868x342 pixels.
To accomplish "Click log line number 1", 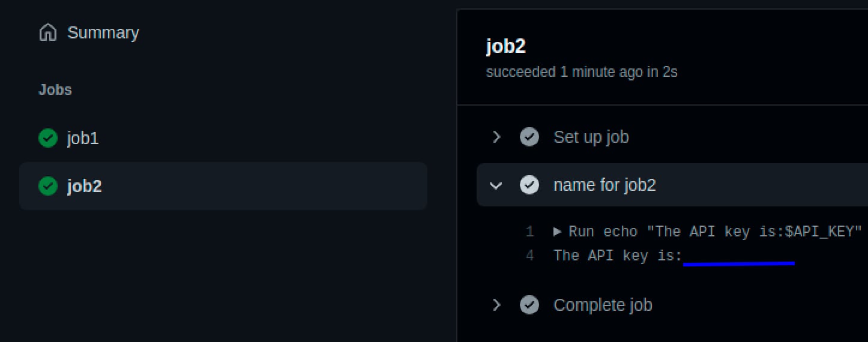I will click(529, 232).
